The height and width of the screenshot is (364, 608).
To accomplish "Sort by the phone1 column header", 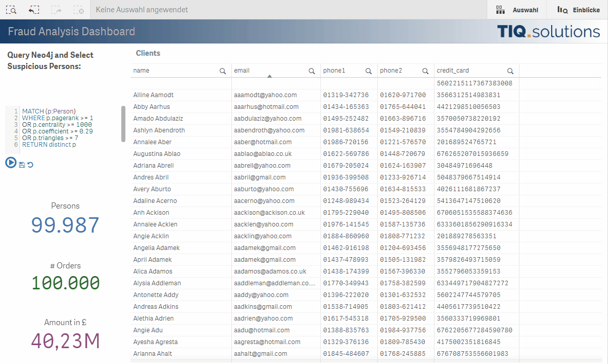I will coord(334,71).
